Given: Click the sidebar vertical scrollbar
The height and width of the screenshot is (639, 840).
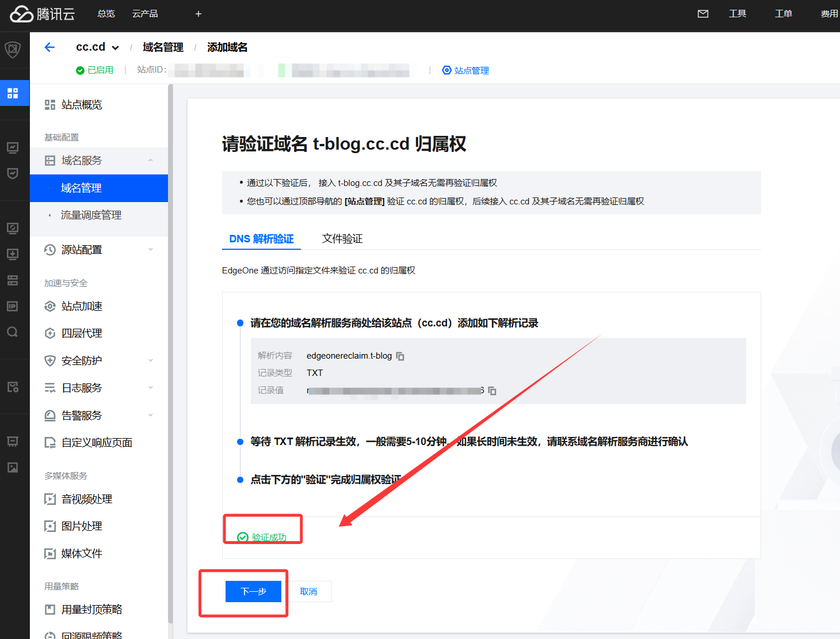Looking at the screenshot, I should [x=170, y=345].
